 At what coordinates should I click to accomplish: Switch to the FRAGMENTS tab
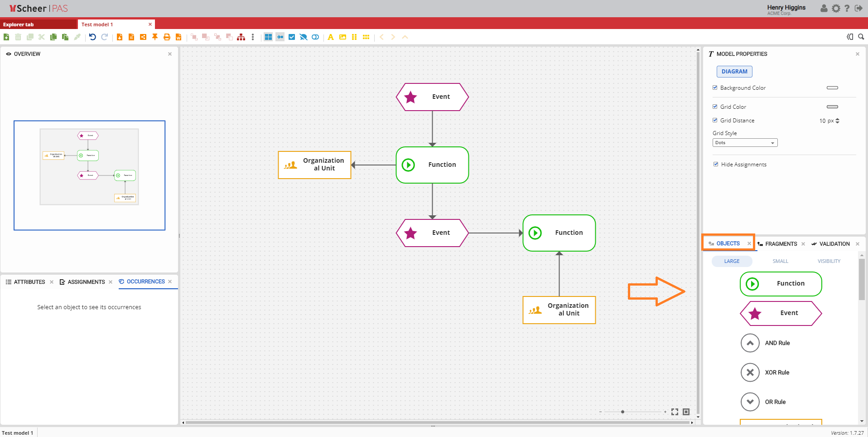click(781, 244)
